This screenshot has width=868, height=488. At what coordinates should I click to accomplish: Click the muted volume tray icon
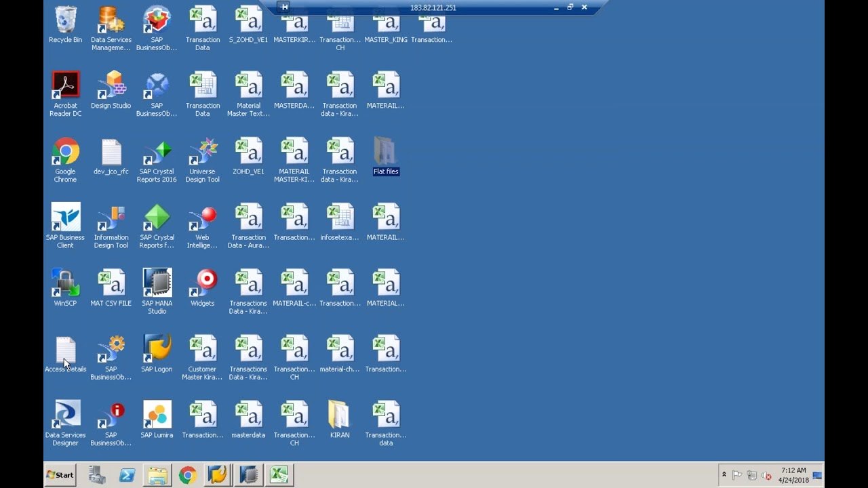point(766,476)
